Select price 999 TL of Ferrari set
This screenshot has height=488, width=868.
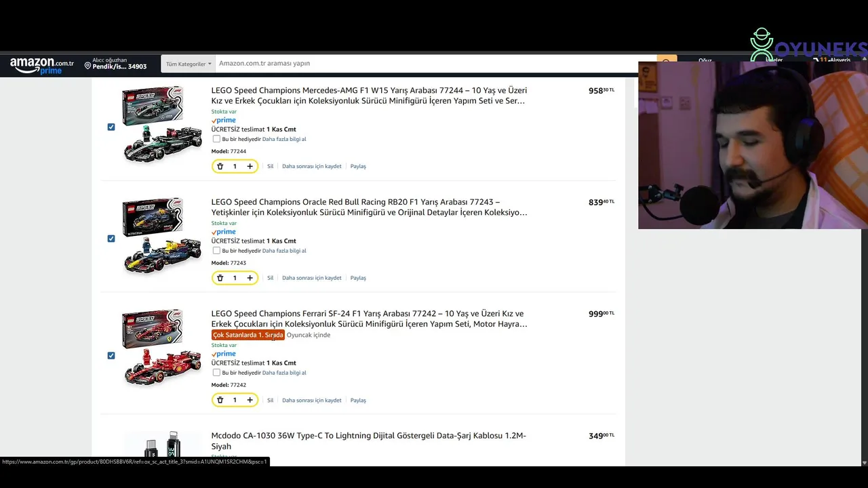[601, 314]
